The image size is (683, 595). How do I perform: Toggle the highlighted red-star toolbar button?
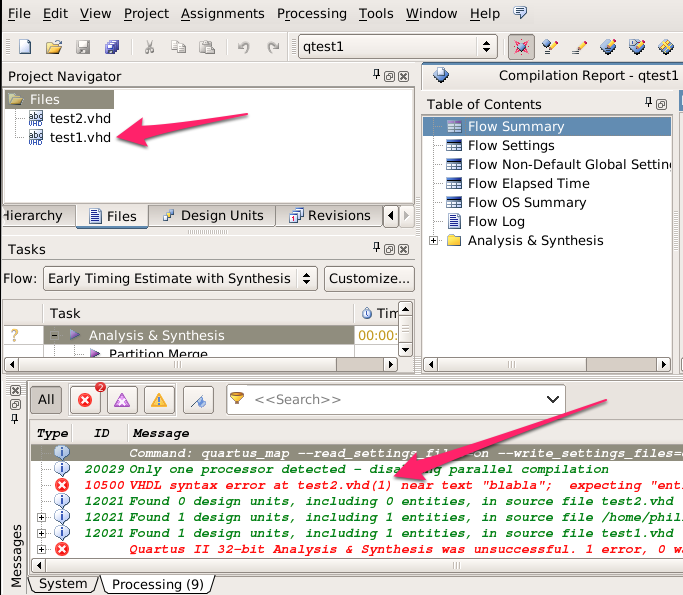coord(521,47)
